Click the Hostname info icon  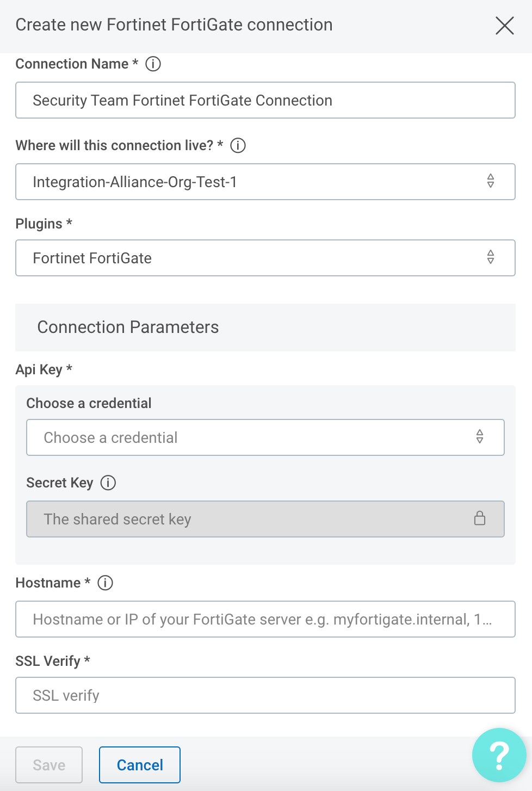tap(105, 583)
